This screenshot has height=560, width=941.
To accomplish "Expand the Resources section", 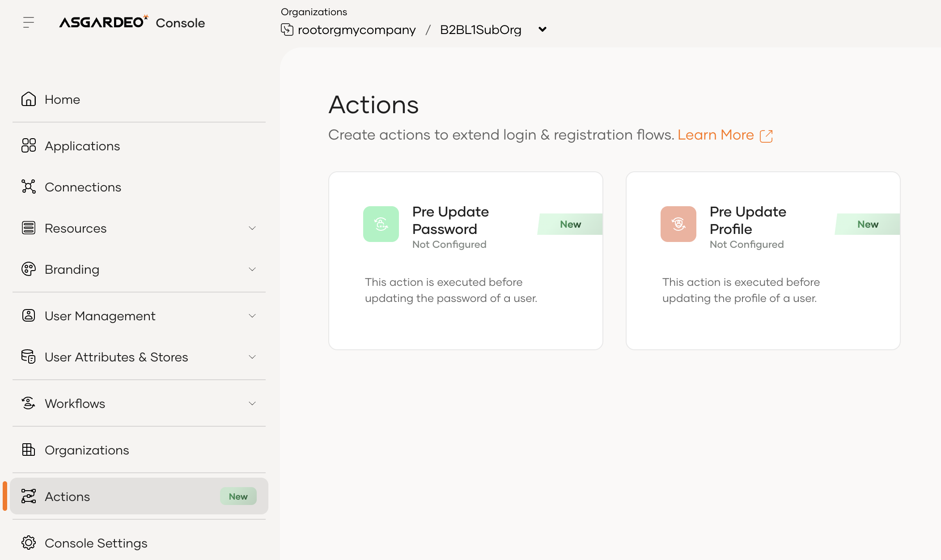I will pos(252,228).
